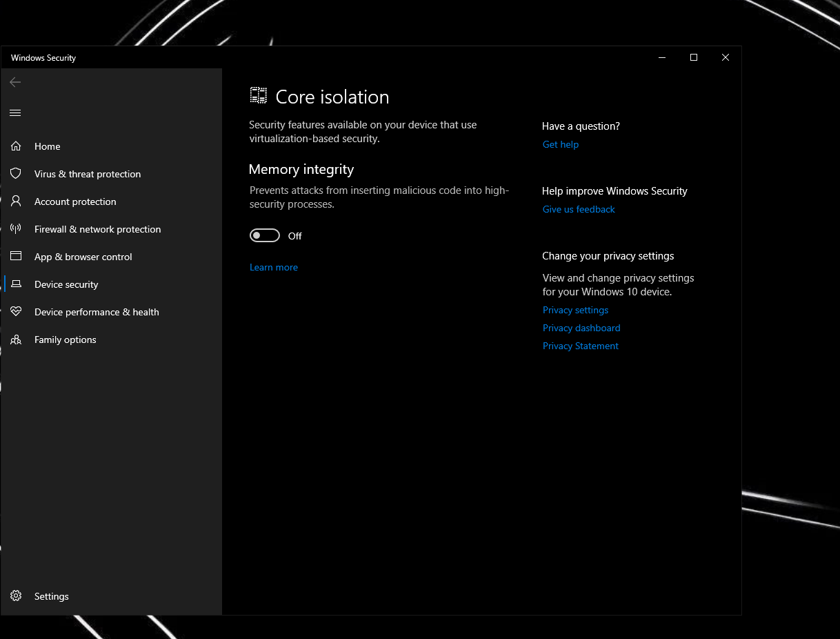
Task: Select App & browser control
Action: tap(112, 257)
